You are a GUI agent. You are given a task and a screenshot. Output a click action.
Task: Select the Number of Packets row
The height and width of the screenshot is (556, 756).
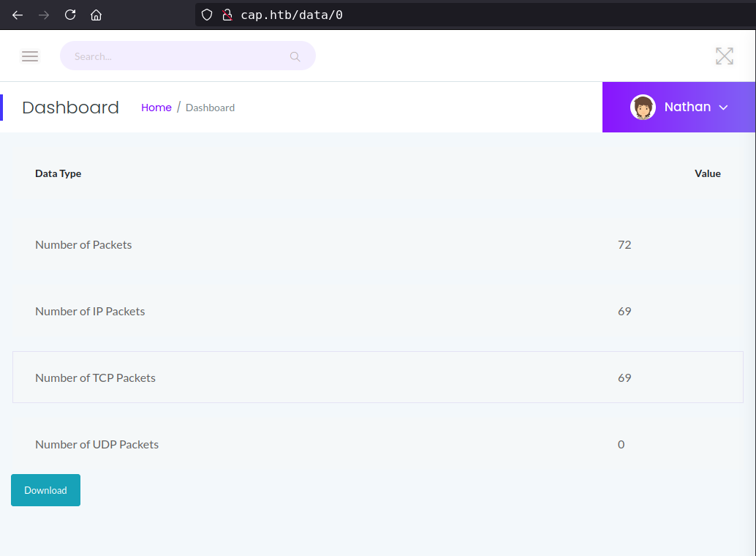(377, 244)
